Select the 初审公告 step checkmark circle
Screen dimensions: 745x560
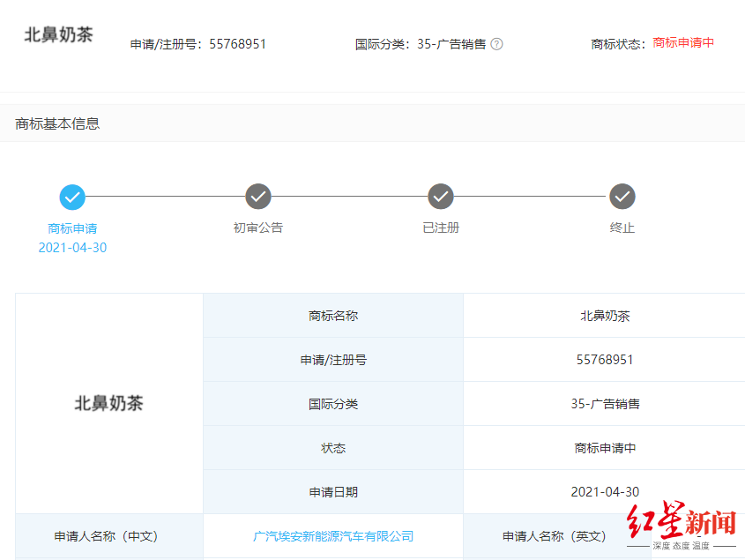[x=258, y=197]
